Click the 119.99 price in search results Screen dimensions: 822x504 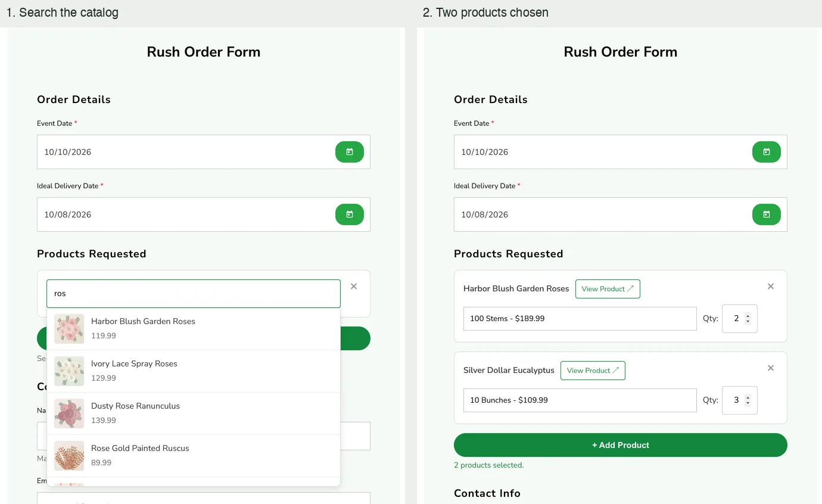[104, 336]
